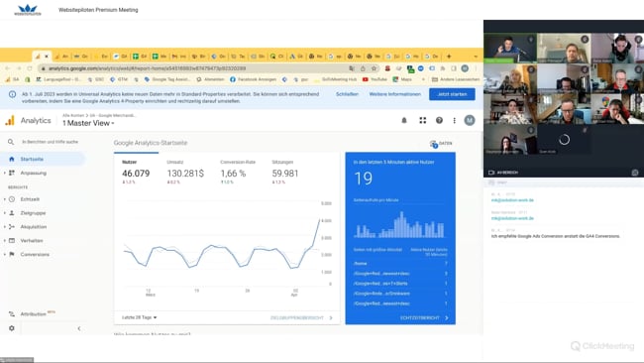This screenshot has width=644, height=363.
Task: Open the three-dot more options menu
Action: [454, 120]
